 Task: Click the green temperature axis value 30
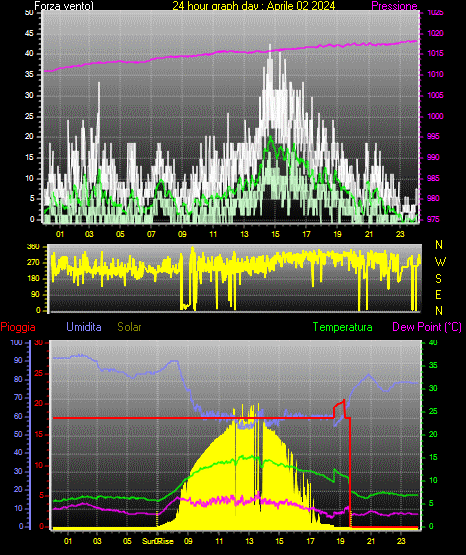[433, 388]
